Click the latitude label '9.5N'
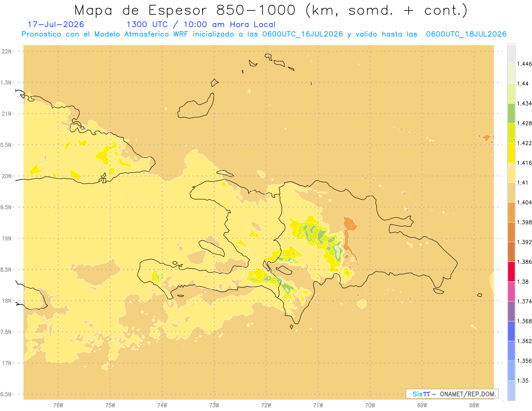 pyautogui.click(x=7, y=207)
